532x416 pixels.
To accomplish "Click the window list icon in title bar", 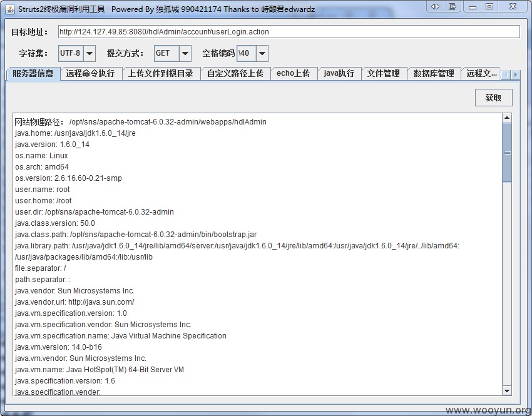I will [x=452, y=6].
